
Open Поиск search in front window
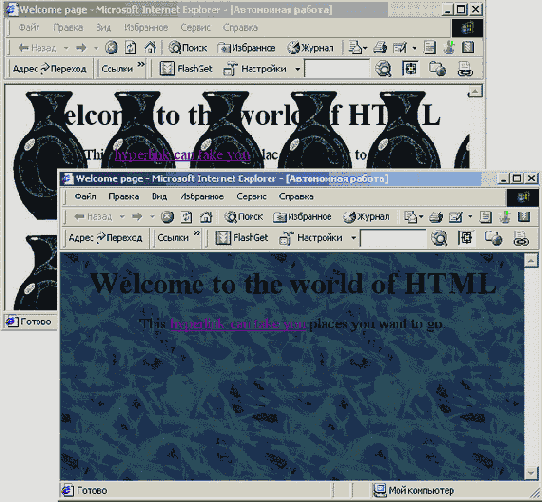244,217
